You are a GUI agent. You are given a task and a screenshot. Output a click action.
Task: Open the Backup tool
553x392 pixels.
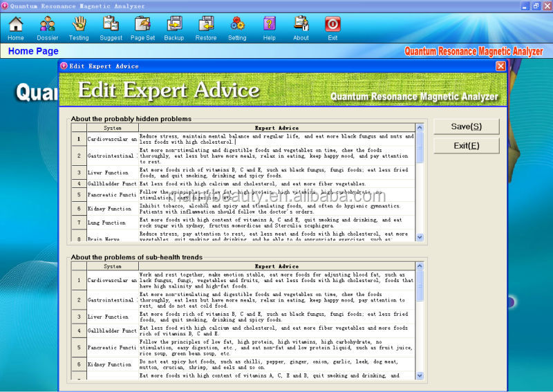click(174, 25)
